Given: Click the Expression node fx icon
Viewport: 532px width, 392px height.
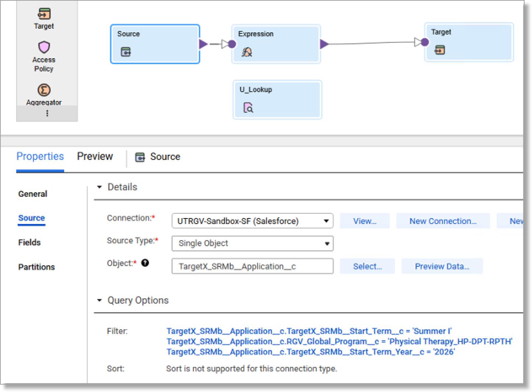Looking at the screenshot, I should 246,52.
